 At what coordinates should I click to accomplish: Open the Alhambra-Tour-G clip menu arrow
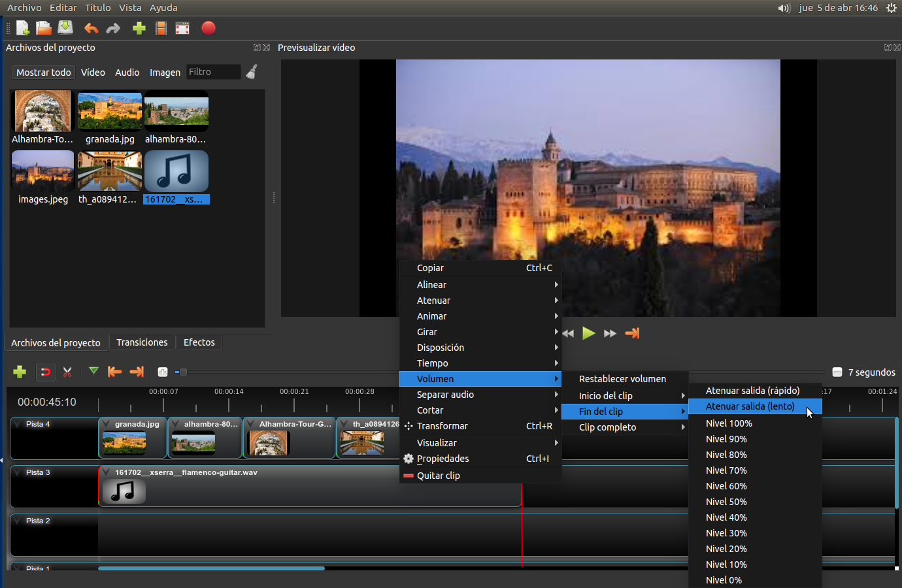pos(250,424)
